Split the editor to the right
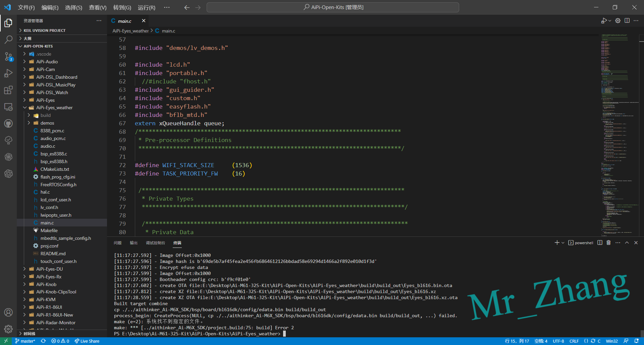 point(627,21)
